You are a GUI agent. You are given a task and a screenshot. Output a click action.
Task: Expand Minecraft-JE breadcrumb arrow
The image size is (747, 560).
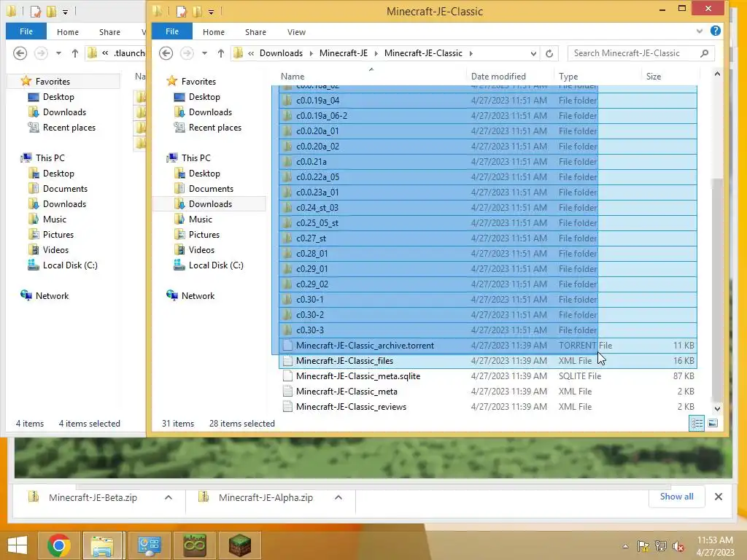(x=376, y=53)
